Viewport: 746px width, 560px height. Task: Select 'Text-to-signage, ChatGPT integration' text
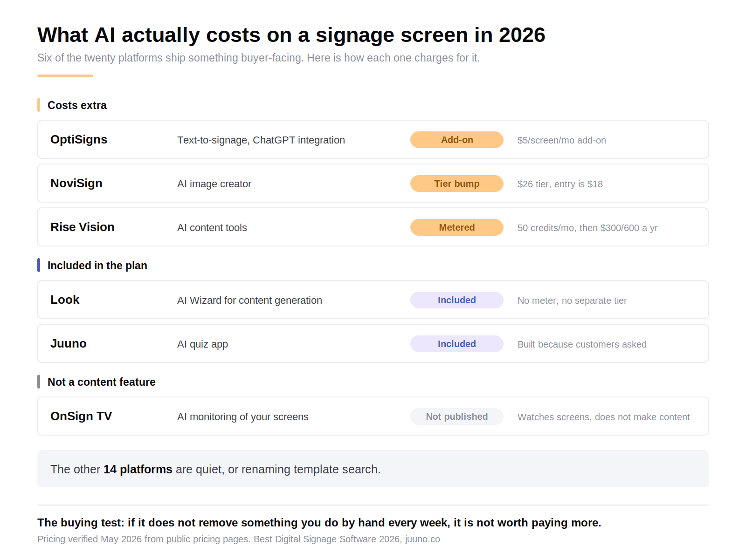pyautogui.click(x=261, y=140)
